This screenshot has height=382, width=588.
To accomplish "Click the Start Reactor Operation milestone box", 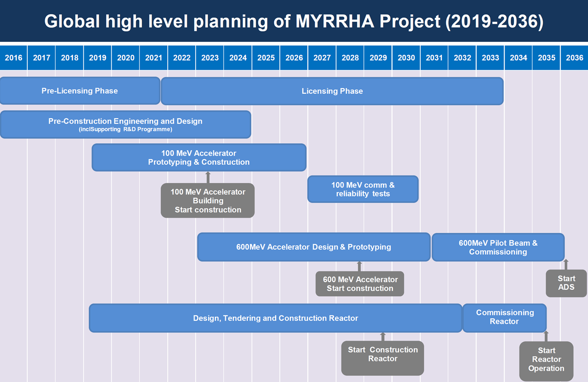I will click(x=547, y=361).
